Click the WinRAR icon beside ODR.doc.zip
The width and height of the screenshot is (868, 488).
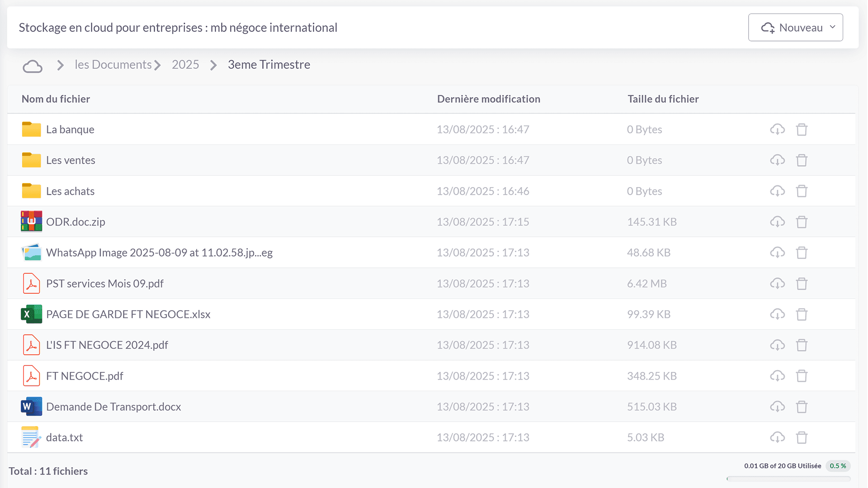click(31, 221)
